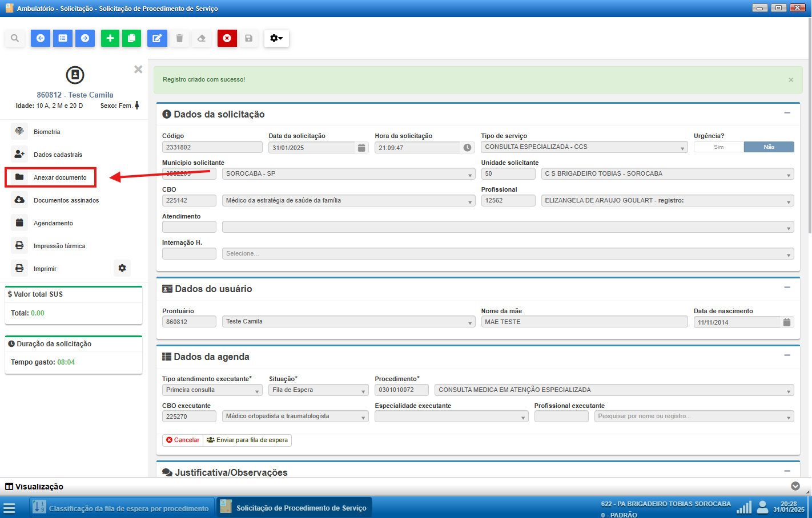This screenshot has height=518, width=812.
Task: Click the blue list view toolbar icon
Action: [x=63, y=38]
